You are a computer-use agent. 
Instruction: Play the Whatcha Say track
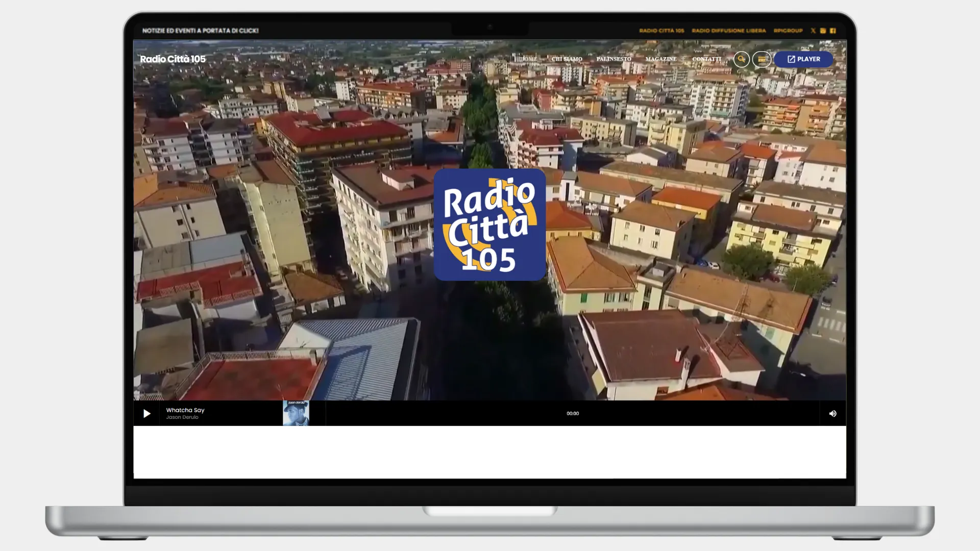[x=146, y=413]
